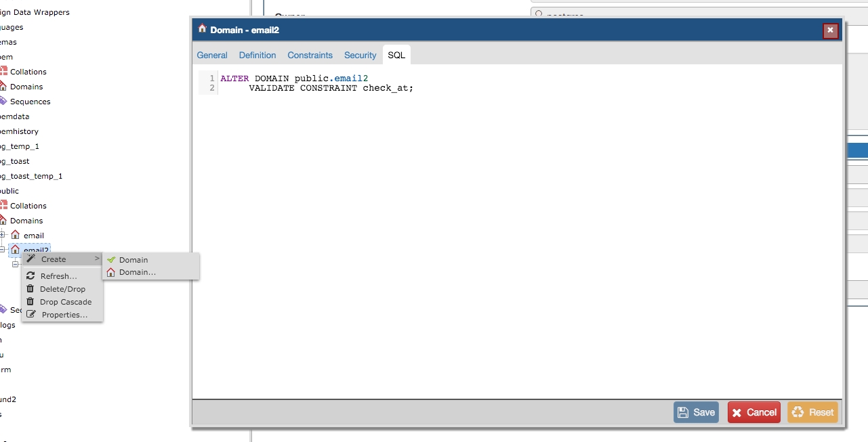Viewport: 868px width, 442px height.
Task: Click the house icon beside the email domain
Action: click(15, 235)
